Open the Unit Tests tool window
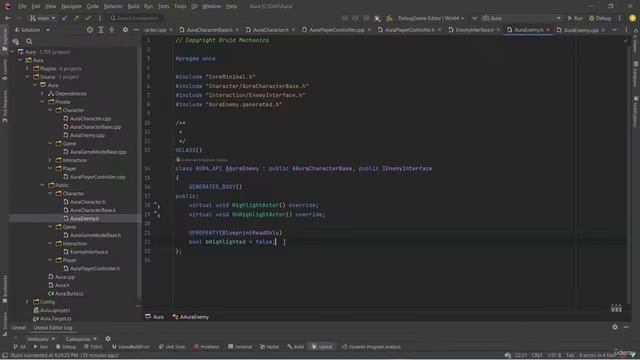Screen dimensions: 640x360 172,347
